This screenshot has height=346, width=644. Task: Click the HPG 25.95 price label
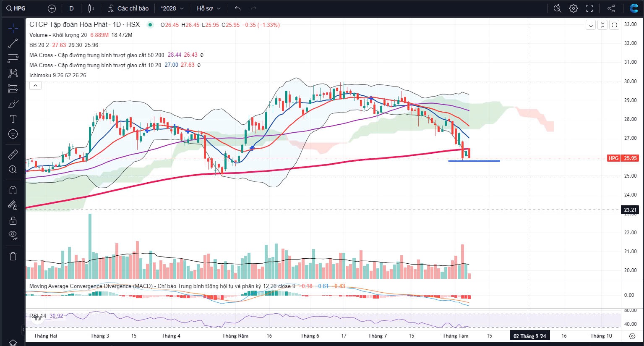click(623, 158)
